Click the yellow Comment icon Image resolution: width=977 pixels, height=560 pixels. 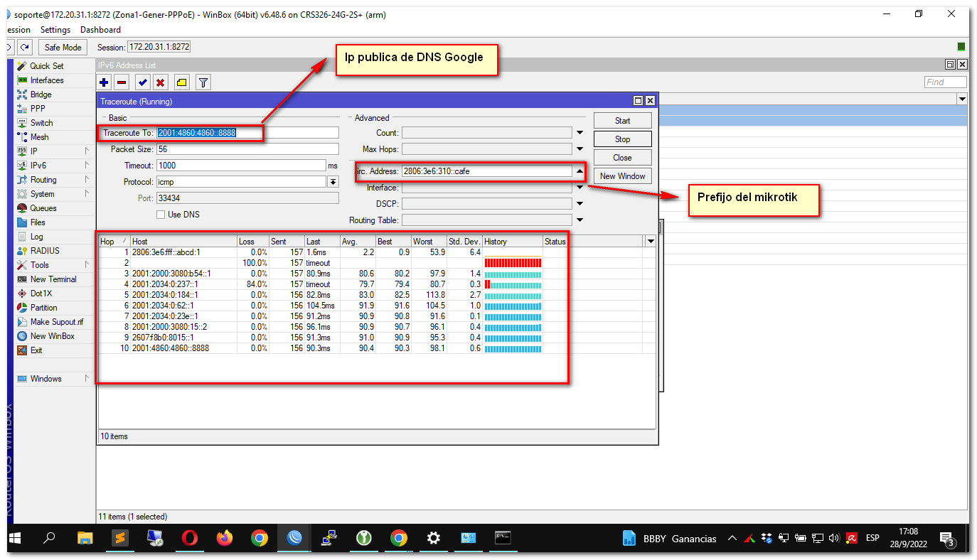(182, 83)
